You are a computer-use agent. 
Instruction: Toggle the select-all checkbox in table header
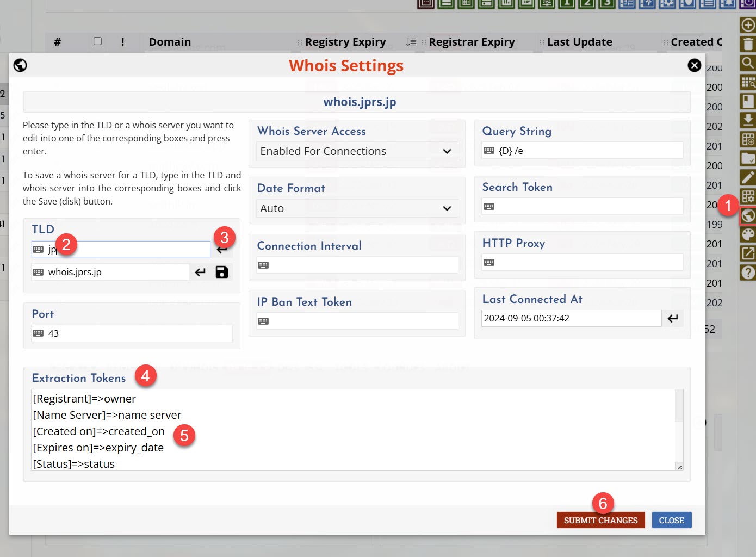(x=97, y=41)
